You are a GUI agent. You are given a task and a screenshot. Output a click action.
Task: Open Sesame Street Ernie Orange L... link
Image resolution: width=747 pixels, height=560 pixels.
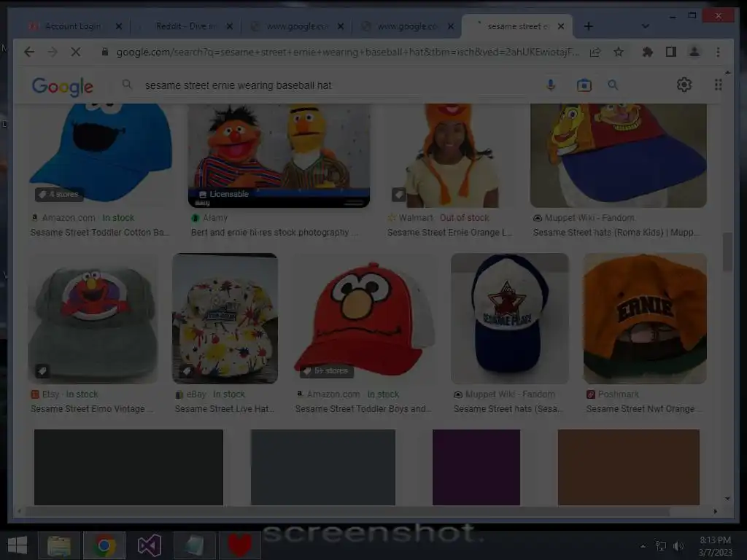click(x=449, y=233)
